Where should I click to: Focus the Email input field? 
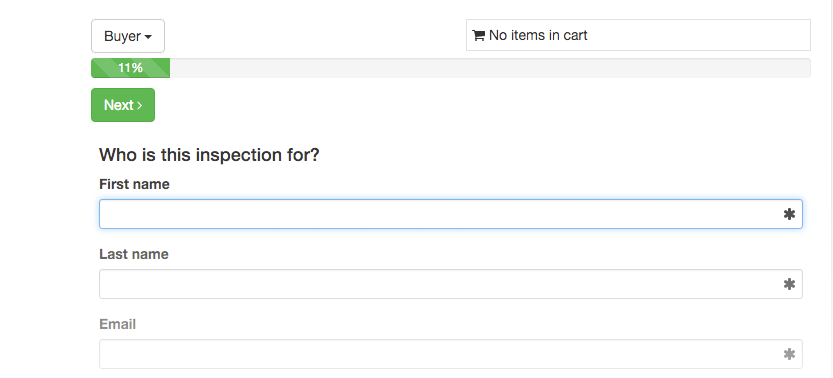pyautogui.click(x=450, y=354)
